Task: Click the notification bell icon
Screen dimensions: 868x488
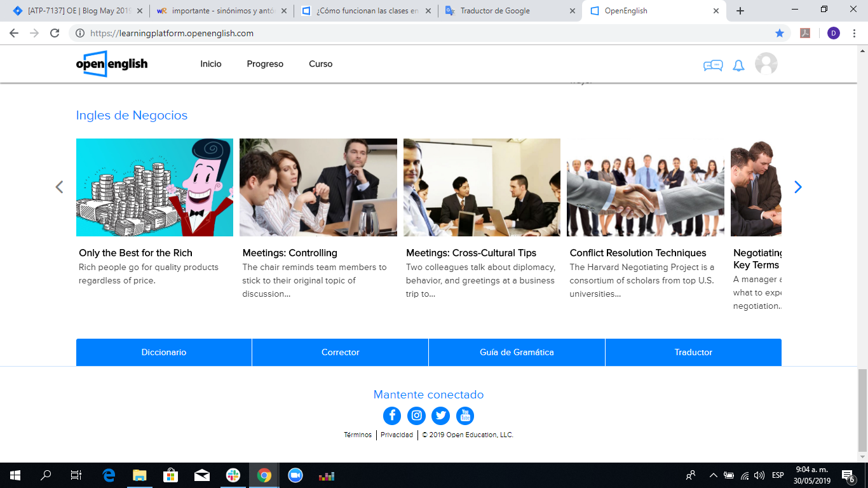Action: tap(738, 65)
